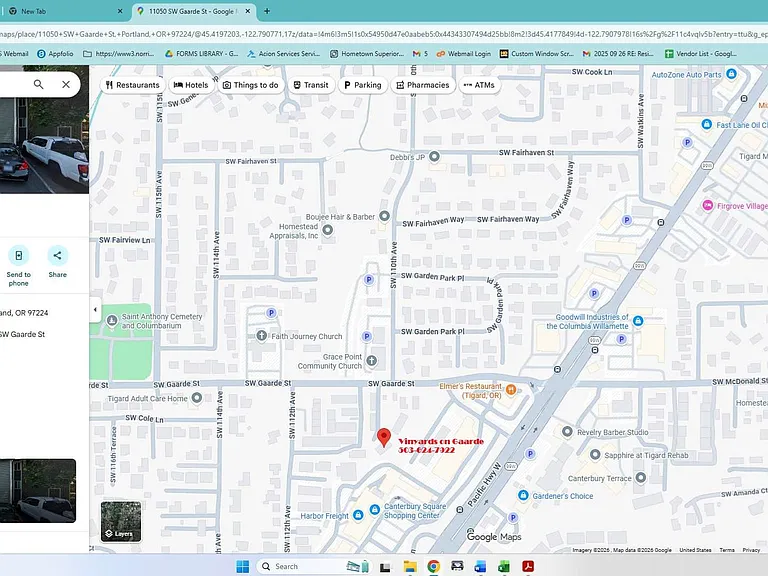This screenshot has height=576, width=768.
Task: Click the parking marker by Garden Park Pl
Action: point(369,280)
